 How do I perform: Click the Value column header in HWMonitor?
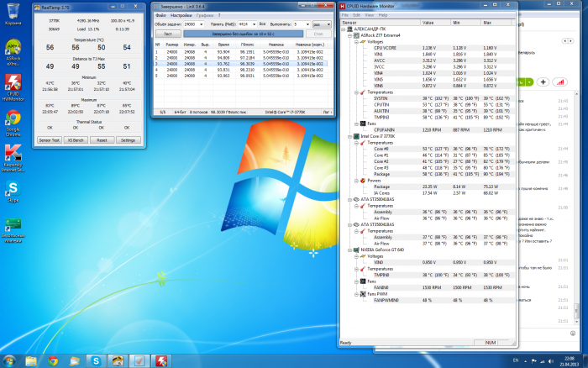pyautogui.click(x=435, y=23)
